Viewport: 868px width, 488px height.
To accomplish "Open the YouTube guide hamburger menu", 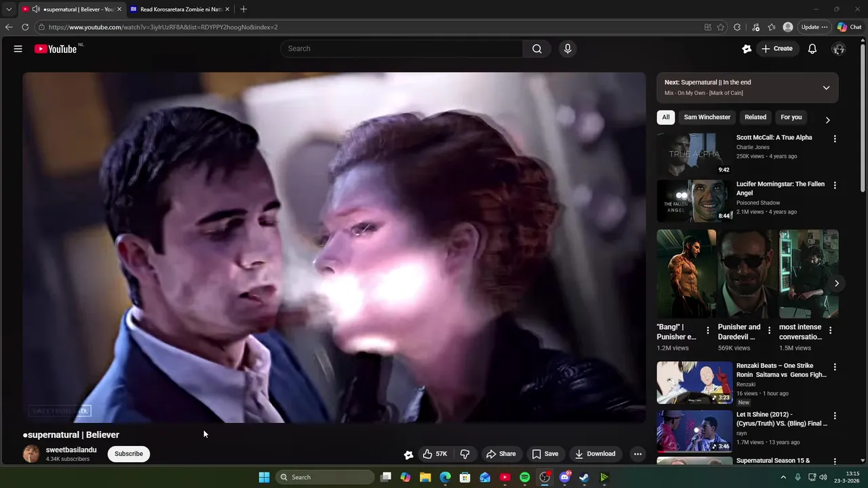I will click(x=18, y=49).
